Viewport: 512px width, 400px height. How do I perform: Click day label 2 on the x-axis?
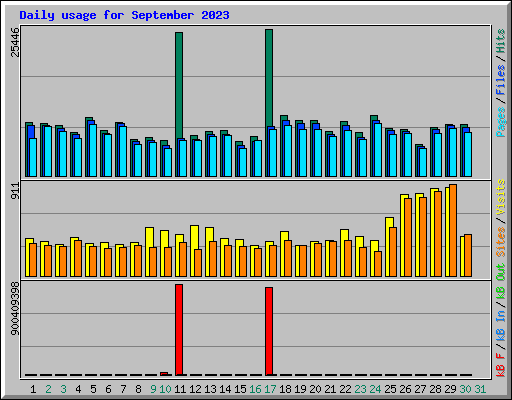48,389
